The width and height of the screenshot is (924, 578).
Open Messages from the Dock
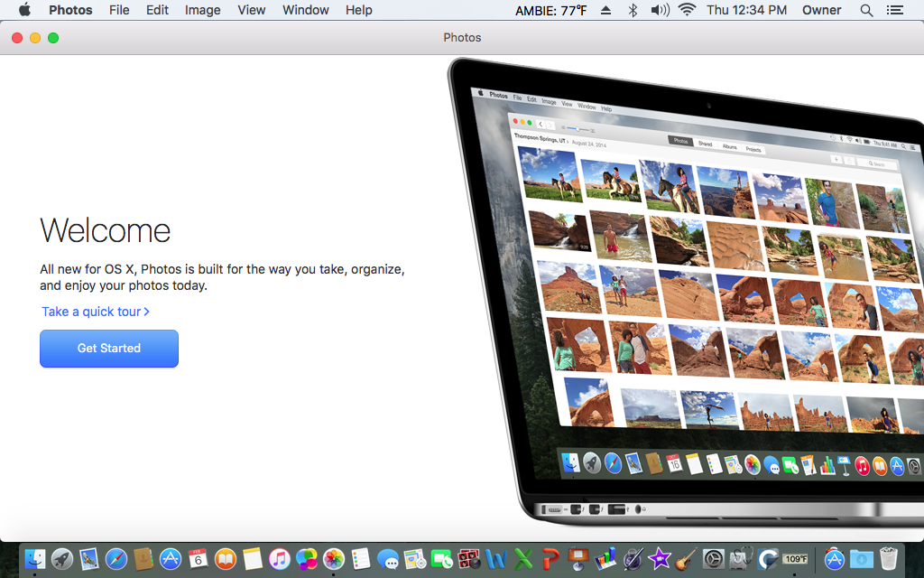click(388, 558)
